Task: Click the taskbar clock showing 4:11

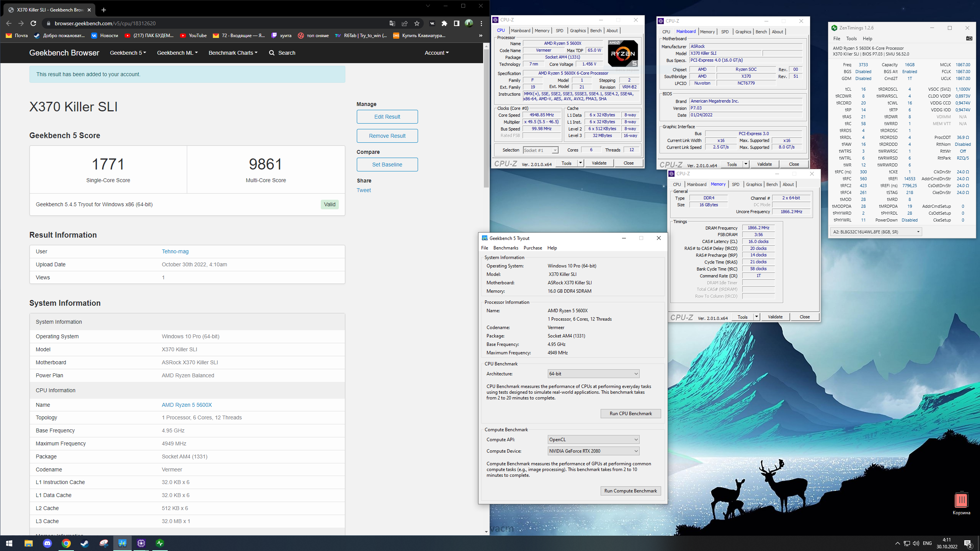Action: pos(947,543)
